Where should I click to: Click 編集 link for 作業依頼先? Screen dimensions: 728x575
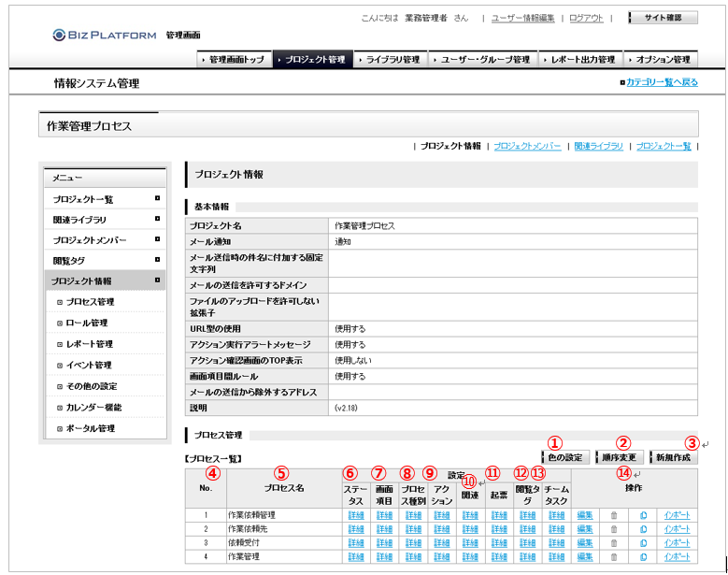[x=585, y=529]
